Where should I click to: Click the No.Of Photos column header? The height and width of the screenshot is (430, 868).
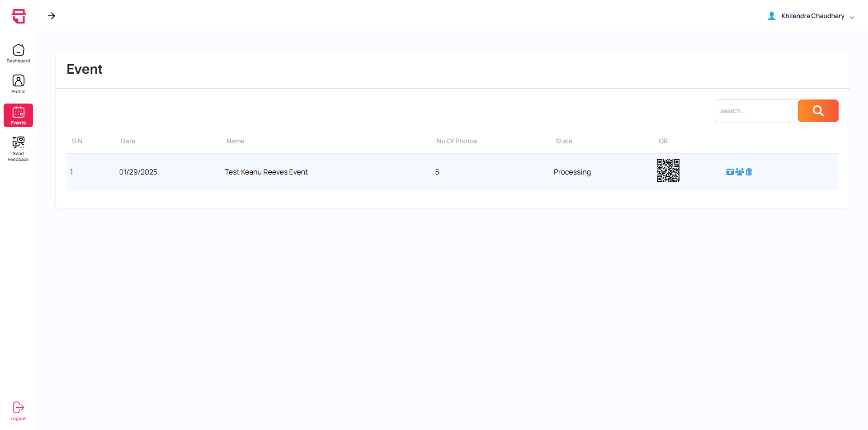coord(457,141)
